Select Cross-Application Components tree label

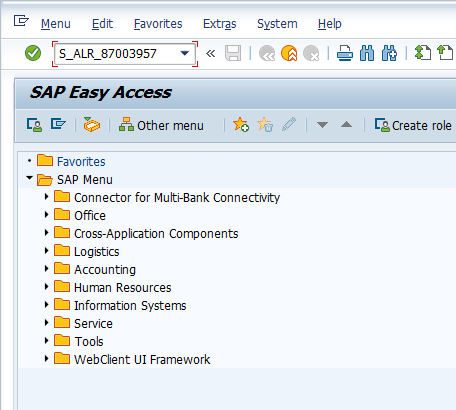click(156, 234)
